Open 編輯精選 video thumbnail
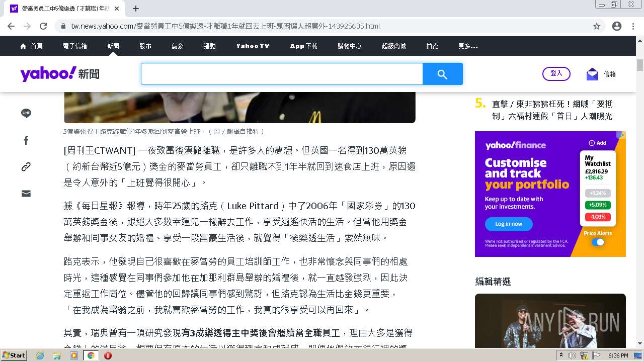Viewport: 644px width, 362px height. click(550, 320)
